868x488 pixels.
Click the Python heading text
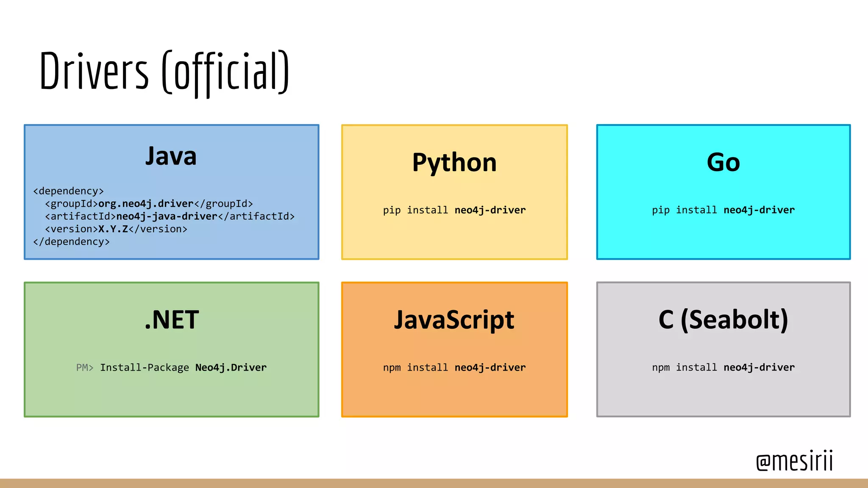(454, 162)
